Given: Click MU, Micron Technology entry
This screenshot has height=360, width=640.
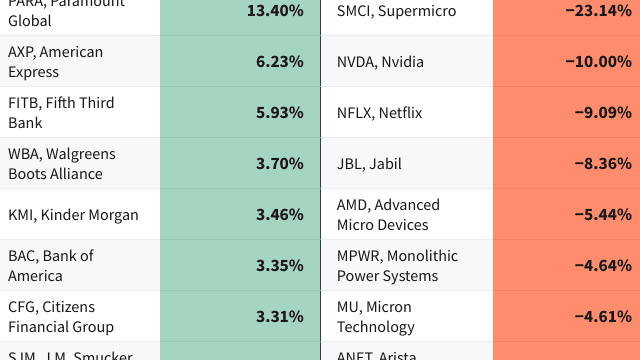Looking at the screenshot, I should pos(407,316).
